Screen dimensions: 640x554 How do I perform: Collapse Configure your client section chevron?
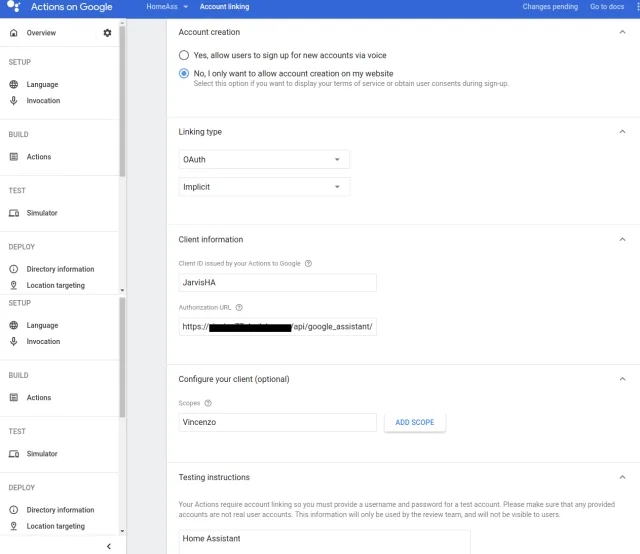(622, 379)
